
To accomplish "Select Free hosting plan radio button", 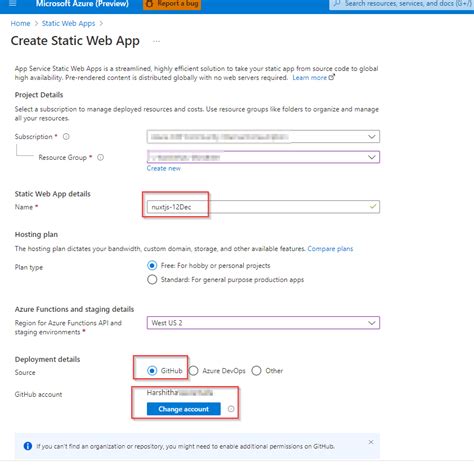I will [x=152, y=266].
